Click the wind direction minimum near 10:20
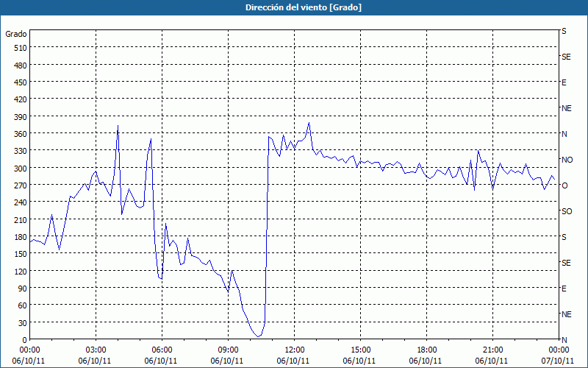The width and height of the screenshot is (588, 368). pos(258,336)
